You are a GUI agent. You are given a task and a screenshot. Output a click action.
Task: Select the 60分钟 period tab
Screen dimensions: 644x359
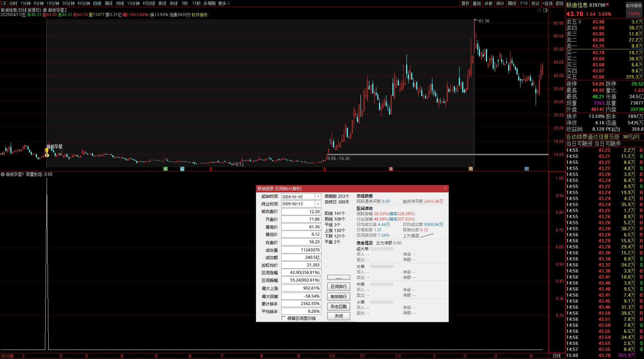click(84, 3)
